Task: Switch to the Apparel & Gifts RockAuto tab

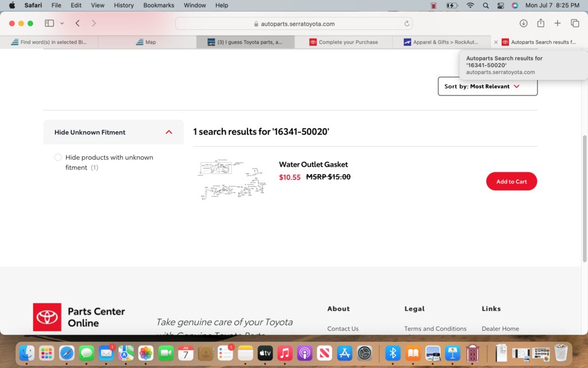Action: pyautogui.click(x=442, y=42)
